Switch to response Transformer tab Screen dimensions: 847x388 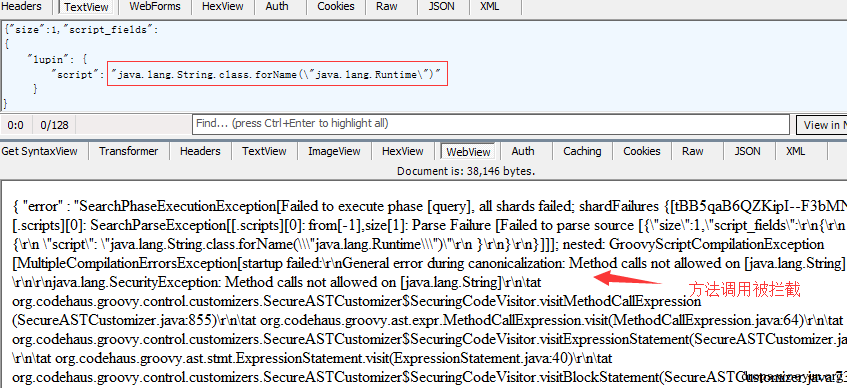(129, 151)
